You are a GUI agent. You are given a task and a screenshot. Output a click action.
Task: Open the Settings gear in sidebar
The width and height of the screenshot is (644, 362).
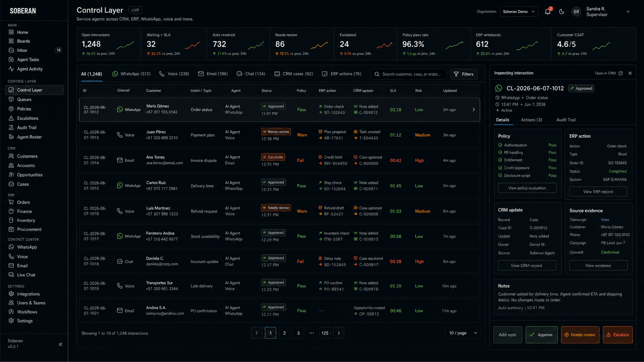(11, 321)
